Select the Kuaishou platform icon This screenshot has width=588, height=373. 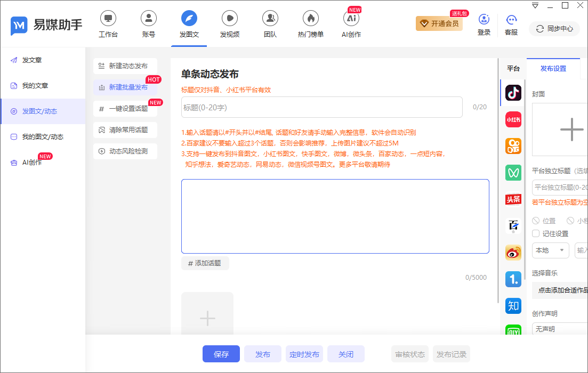[x=513, y=146]
